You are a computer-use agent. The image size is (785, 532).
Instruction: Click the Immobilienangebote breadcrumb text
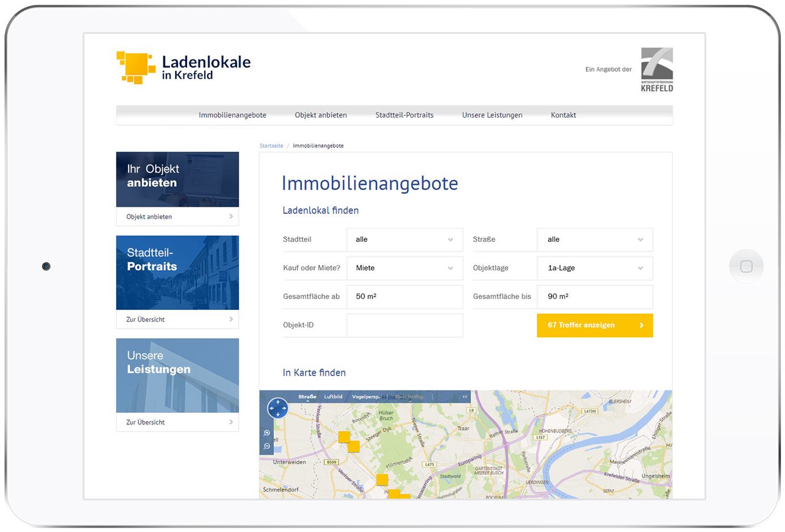pos(319,146)
